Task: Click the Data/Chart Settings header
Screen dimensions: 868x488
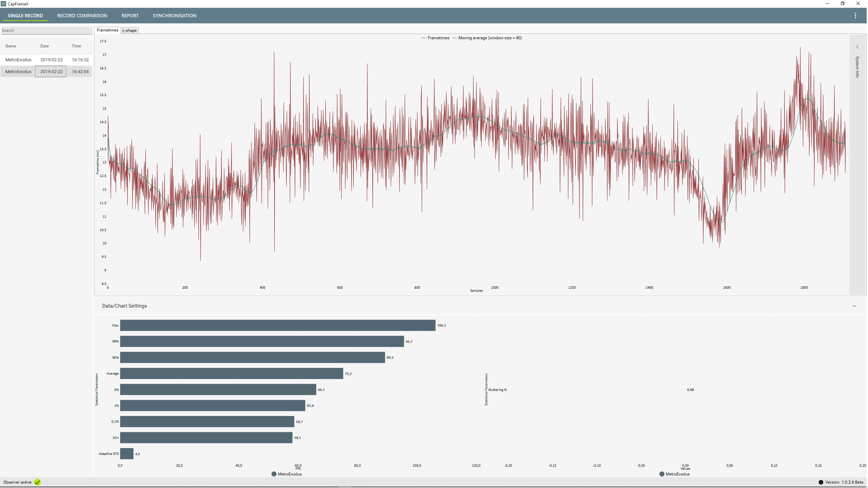Action: tap(125, 306)
